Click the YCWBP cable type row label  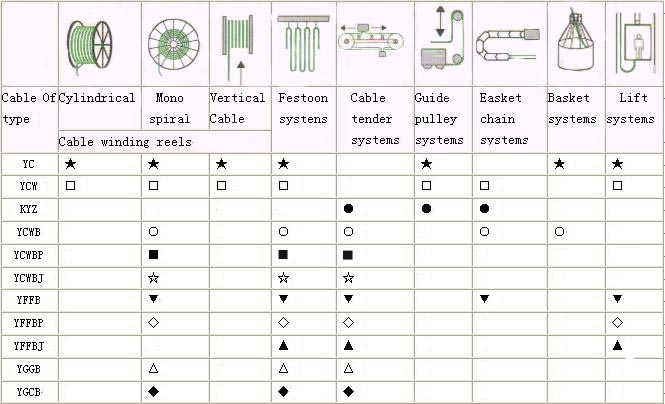pos(28,255)
